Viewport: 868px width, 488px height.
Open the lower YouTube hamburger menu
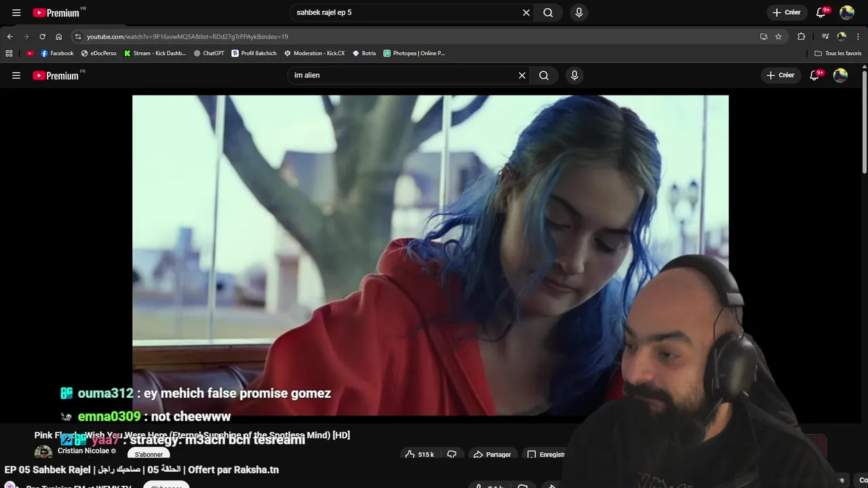pos(16,75)
